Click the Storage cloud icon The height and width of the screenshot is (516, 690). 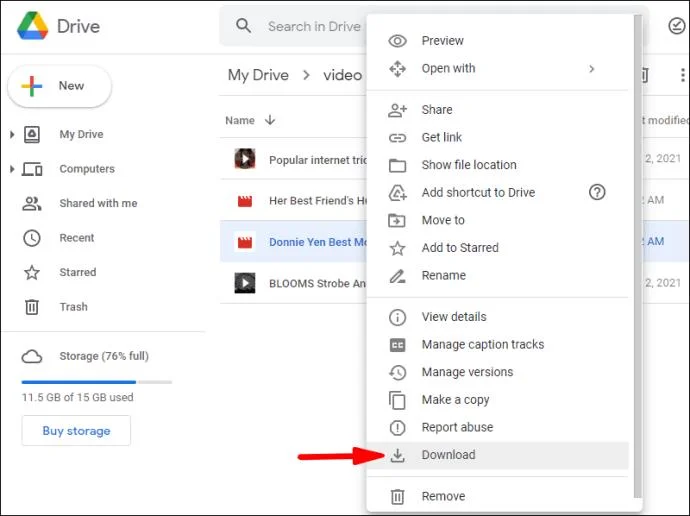[32, 356]
